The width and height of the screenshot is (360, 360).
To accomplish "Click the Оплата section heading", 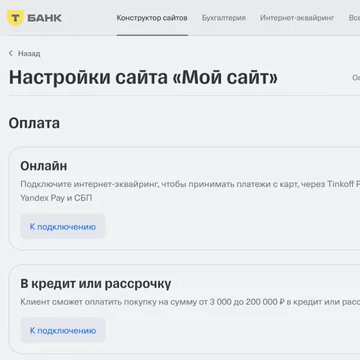I will [34, 123].
